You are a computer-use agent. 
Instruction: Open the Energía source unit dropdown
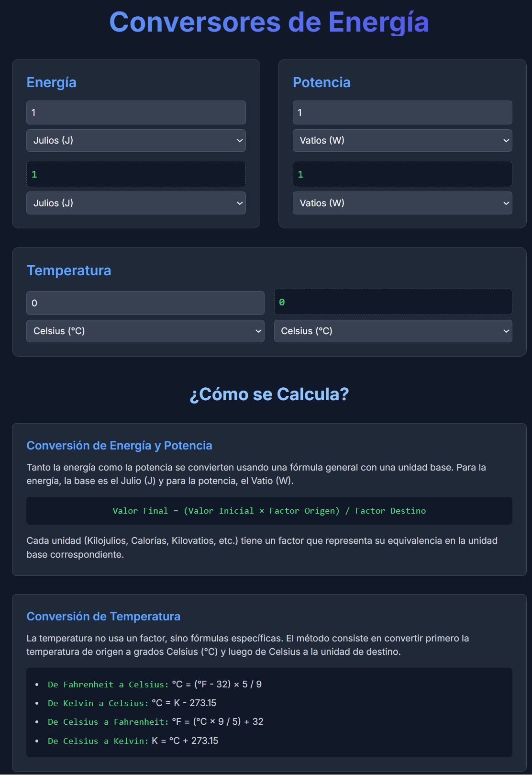[136, 141]
